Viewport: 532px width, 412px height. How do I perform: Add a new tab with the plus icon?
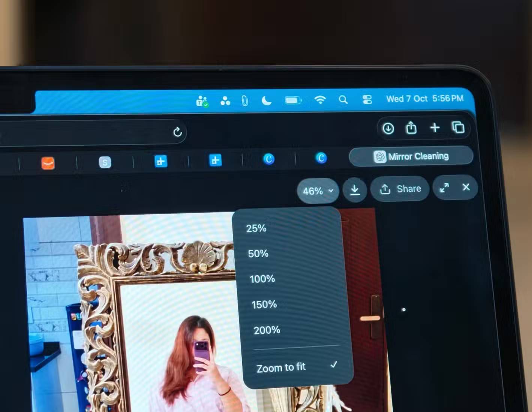[x=435, y=127]
